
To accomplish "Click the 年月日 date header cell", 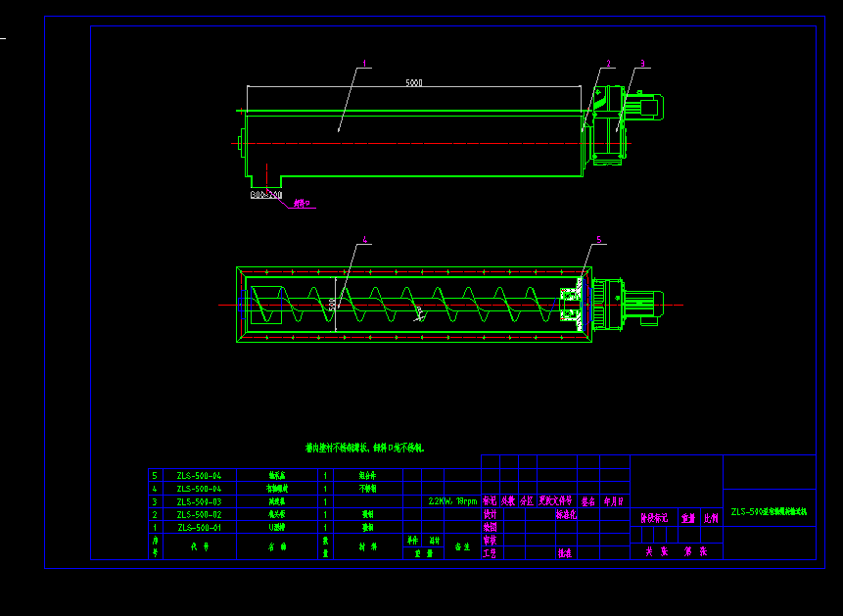I will (x=614, y=501).
